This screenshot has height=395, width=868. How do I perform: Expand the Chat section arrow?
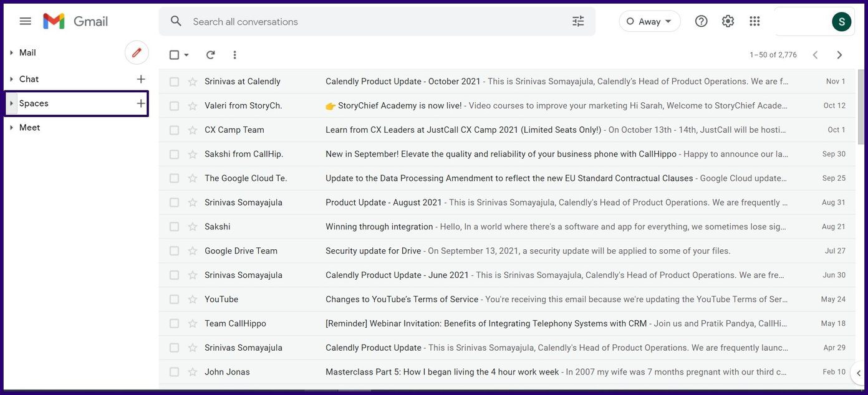11,79
